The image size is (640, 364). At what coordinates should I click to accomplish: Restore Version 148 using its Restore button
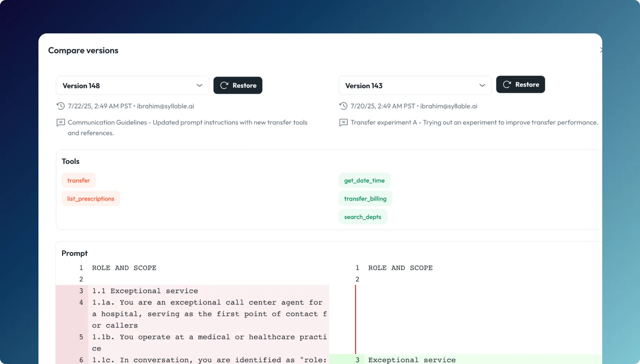point(238,85)
